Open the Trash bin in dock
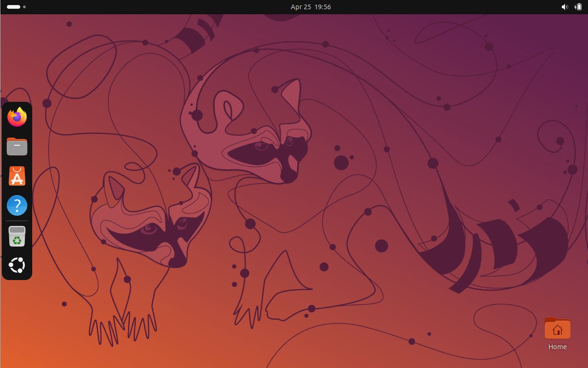The image size is (588, 368). click(x=17, y=237)
